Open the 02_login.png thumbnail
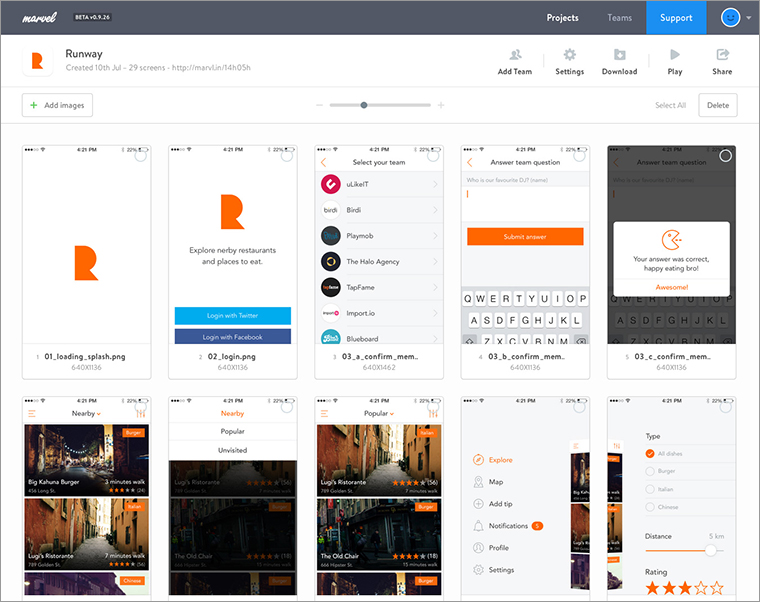760x602 pixels. pyautogui.click(x=233, y=245)
